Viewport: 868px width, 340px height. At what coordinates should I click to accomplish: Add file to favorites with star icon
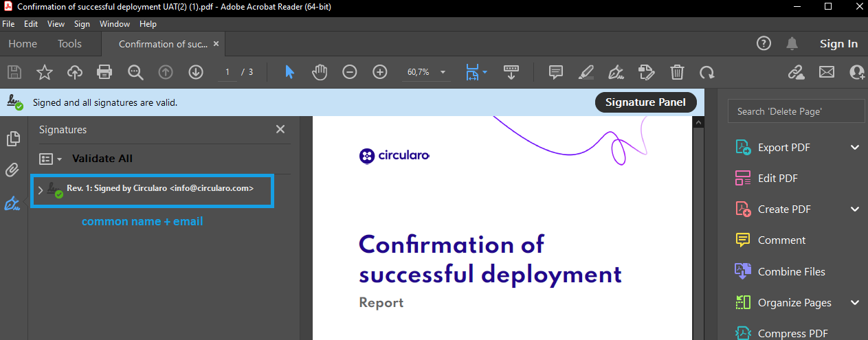[x=45, y=72]
